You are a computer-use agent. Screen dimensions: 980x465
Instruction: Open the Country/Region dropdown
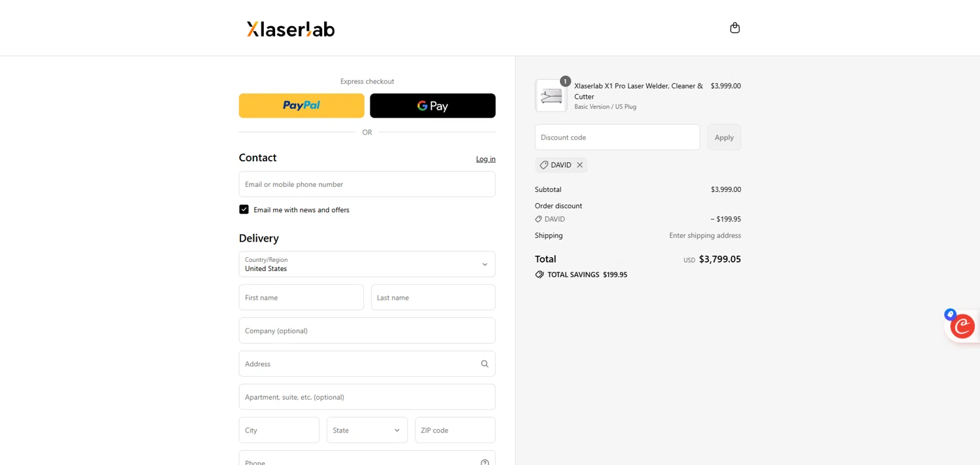pyautogui.click(x=367, y=264)
